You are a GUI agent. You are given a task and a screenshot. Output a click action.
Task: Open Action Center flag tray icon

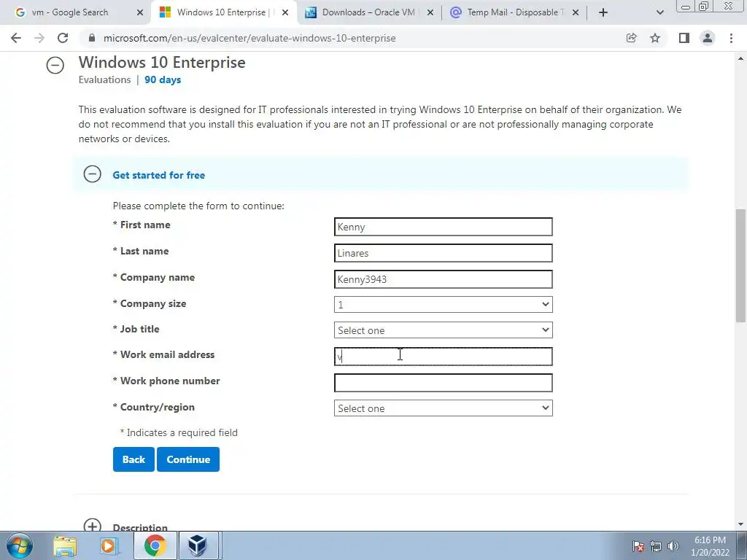[x=638, y=546]
